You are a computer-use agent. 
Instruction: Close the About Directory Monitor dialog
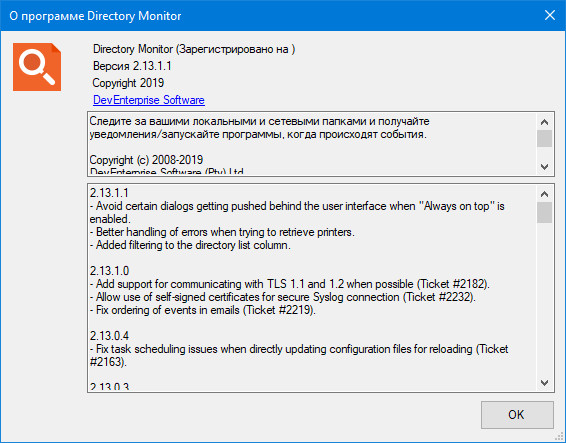550,15
